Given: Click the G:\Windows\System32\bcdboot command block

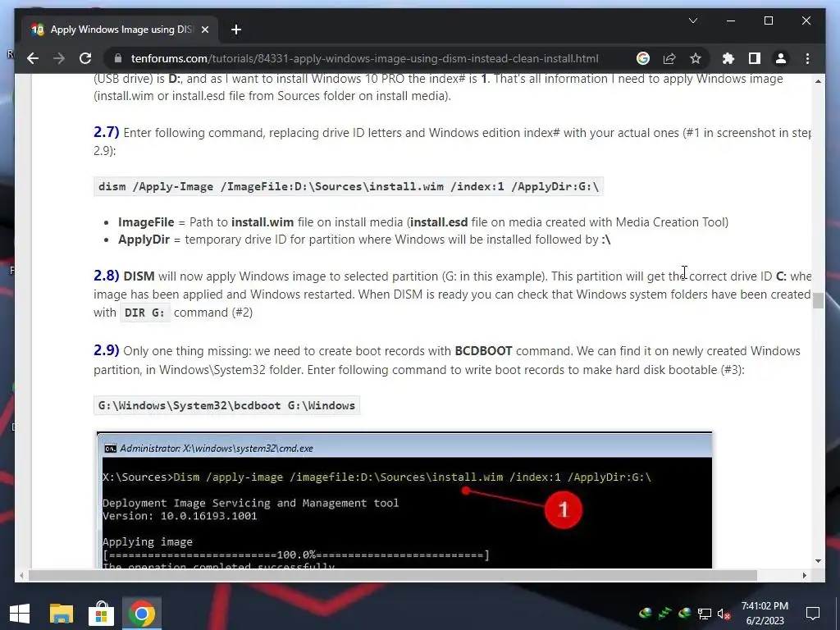Looking at the screenshot, I should coord(226,405).
